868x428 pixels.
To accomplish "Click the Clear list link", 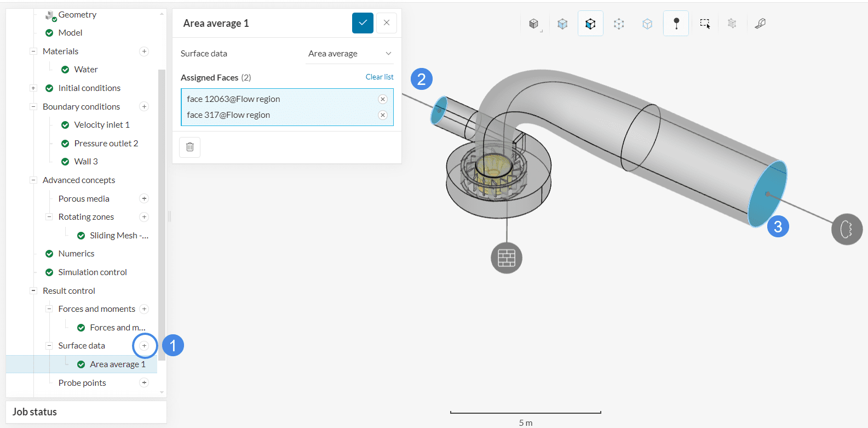I will coord(380,77).
